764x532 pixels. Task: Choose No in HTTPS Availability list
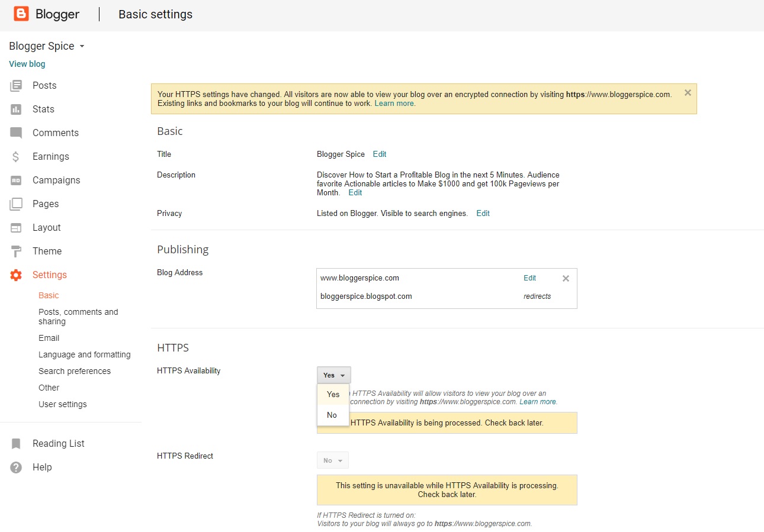coord(333,415)
